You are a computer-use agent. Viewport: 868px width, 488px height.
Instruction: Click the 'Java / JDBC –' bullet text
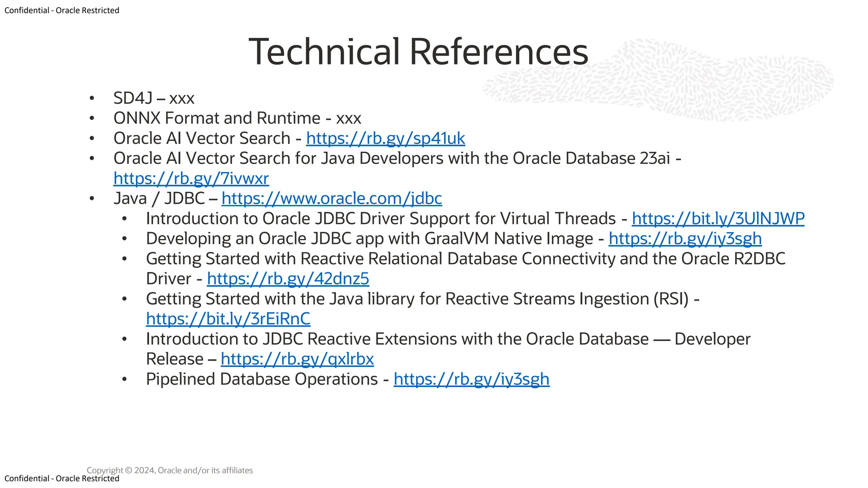[x=166, y=199]
